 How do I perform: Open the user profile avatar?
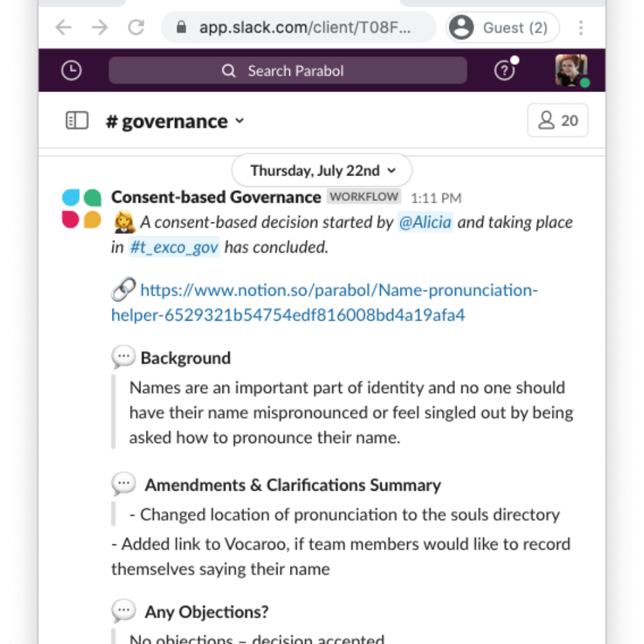[571, 70]
